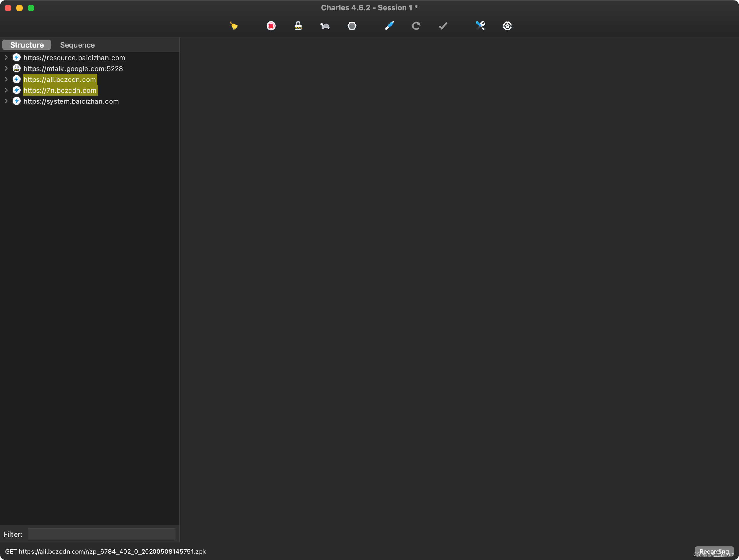This screenshot has width=739, height=560.
Task: Select the Structure tab
Action: 27,45
